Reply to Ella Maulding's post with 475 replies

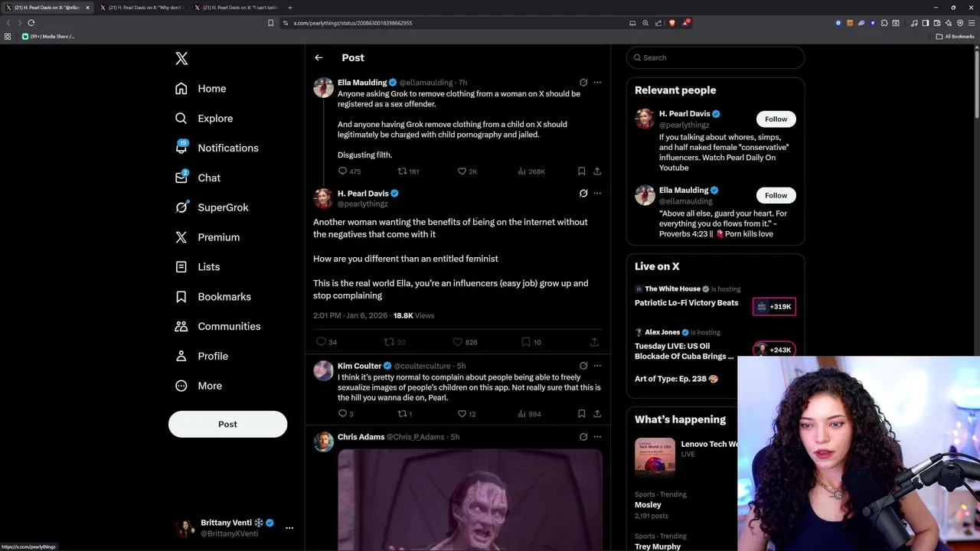coord(349,171)
